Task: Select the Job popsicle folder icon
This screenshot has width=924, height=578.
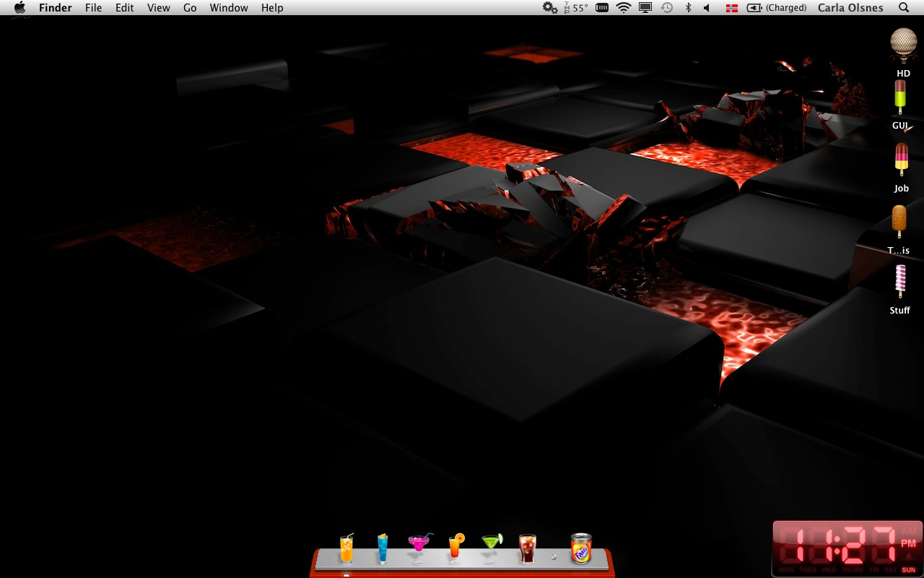Action: pyautogui.click(x=901, y=160)
